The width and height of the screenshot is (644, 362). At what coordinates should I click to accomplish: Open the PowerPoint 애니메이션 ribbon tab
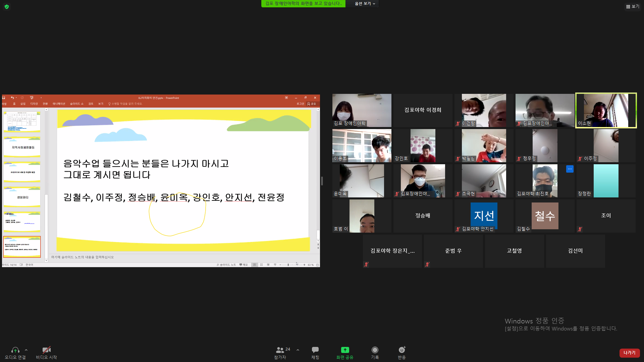(x=59, y=104)
